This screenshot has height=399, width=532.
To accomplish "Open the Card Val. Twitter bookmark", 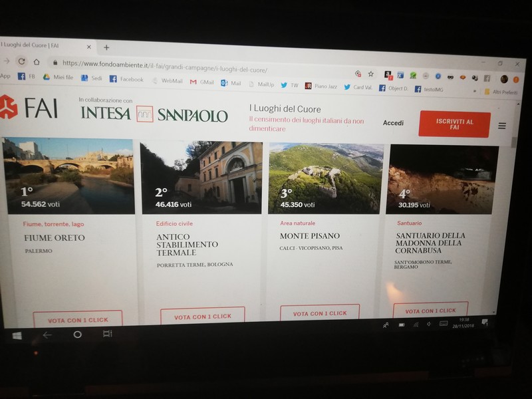I will click(x=358, y=87).
